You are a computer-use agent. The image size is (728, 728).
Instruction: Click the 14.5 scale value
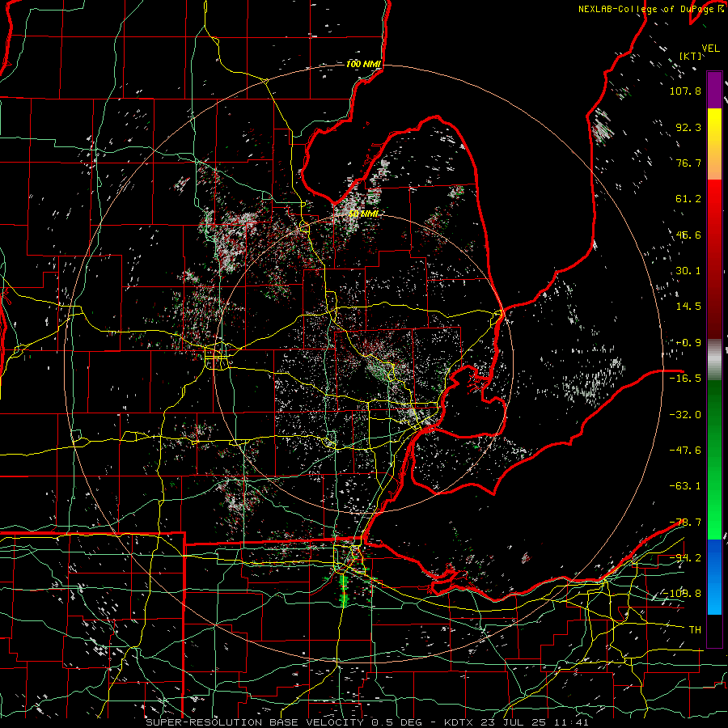[688, 307]
